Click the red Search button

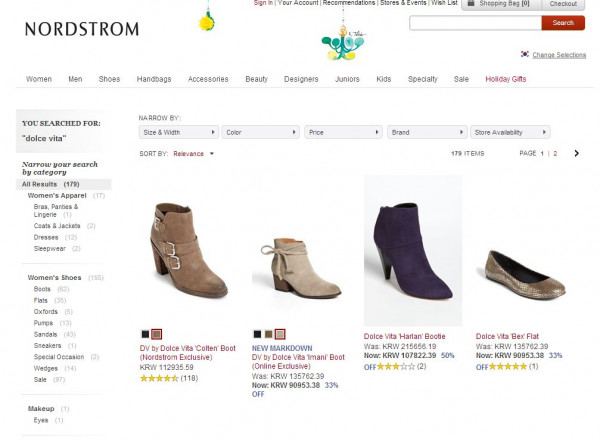pyautogui.click(x=563, y=23)
